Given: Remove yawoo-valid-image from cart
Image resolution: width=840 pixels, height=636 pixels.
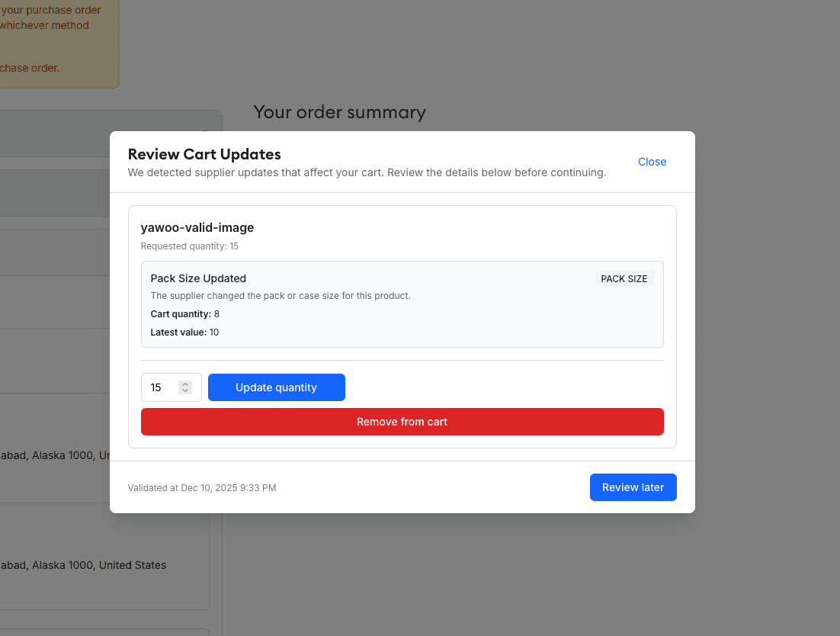Looking at the screenshot, I should pyautogui.click(x=402, y=422).
